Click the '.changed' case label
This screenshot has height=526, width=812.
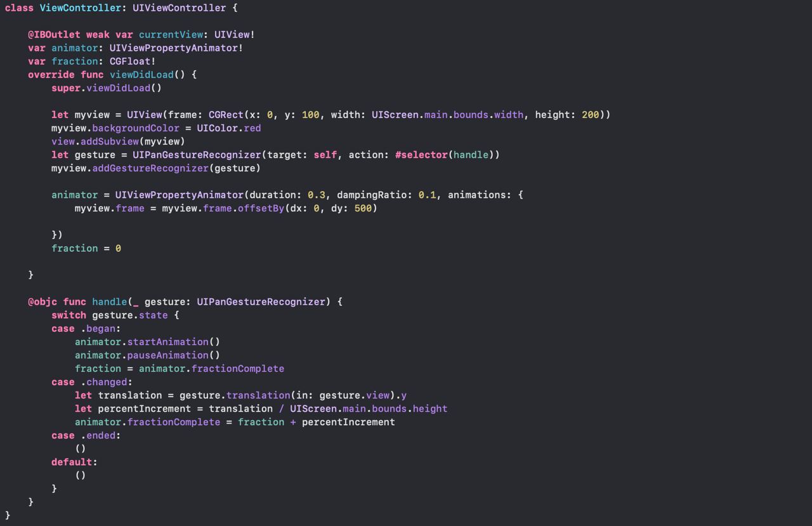tap(104, 382)
